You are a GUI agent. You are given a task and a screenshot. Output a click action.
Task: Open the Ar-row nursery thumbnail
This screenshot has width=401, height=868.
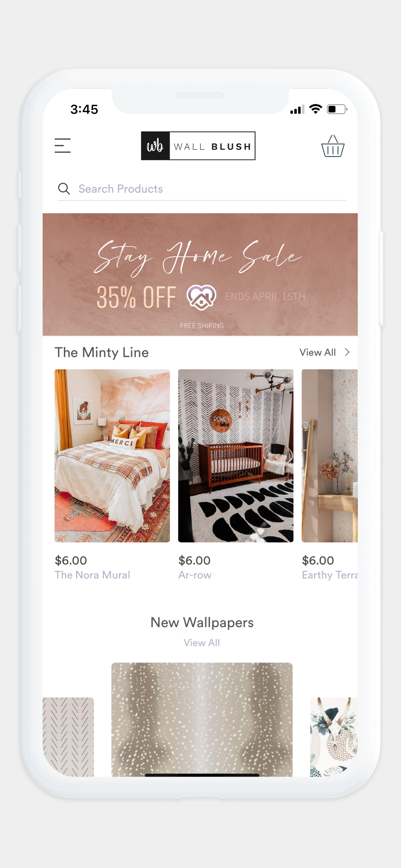click(x=236, y=456)
